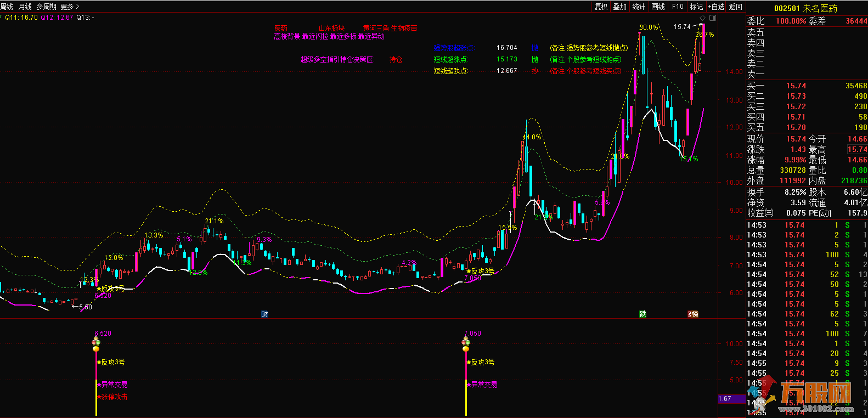Click 超级多空指引持仓决策区 label
This screenshot has width=868, height=418.
click(337, 59)
